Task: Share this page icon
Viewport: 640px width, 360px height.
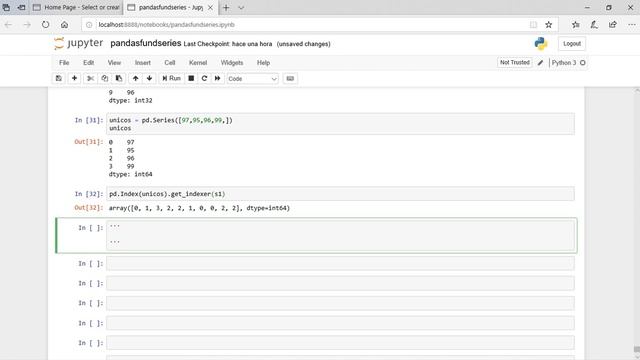Action: point(613,25)
